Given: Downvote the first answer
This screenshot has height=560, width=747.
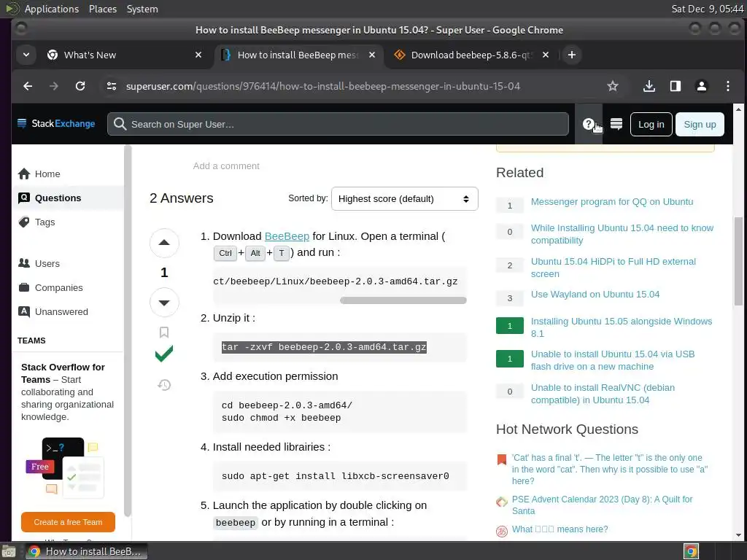Looking at the screenshot, I should pos(164,303).
